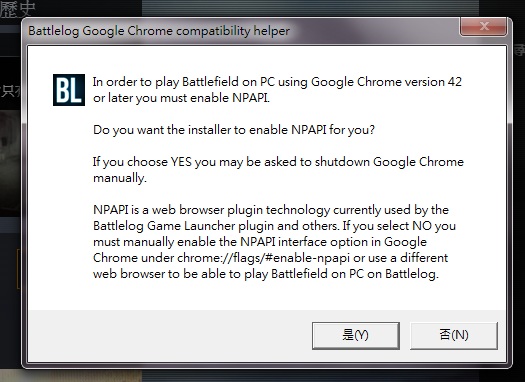The width and height of the screenshot is (525, 382).
Task: Close the compatibility helper dialog
Action: (484, 26)
